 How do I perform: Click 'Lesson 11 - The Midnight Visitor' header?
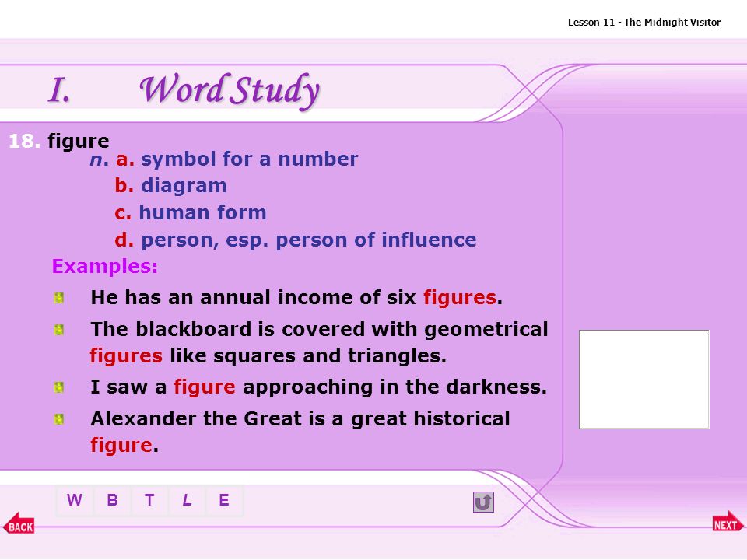[644, 22]
